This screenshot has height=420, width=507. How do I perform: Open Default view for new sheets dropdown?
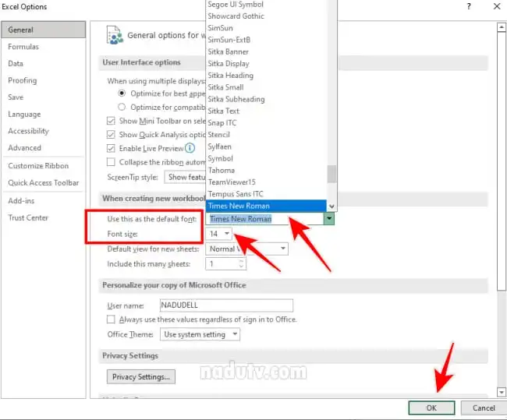point(246,249)
